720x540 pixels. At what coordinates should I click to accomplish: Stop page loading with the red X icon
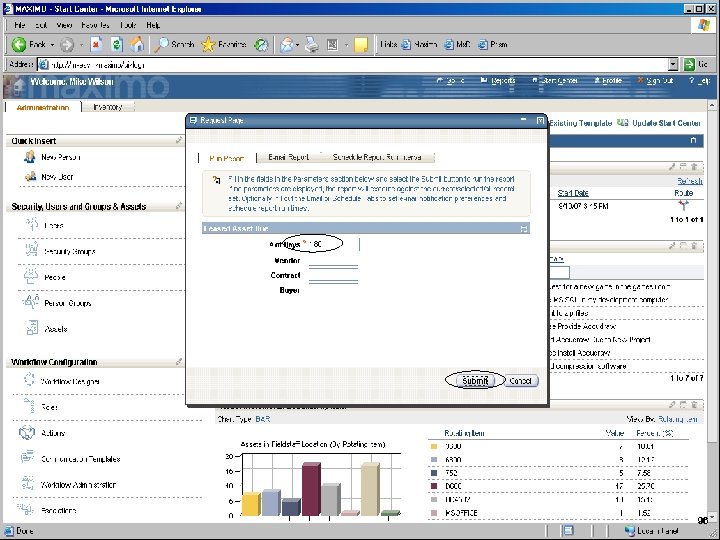96,45
